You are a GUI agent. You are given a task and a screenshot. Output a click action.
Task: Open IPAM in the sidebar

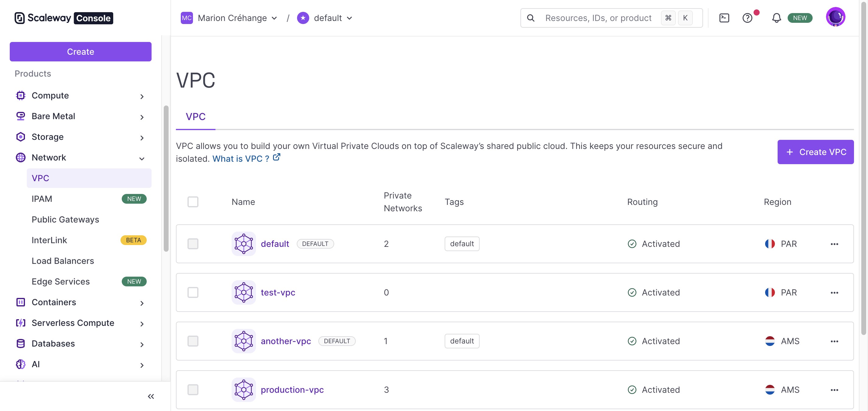pos(89,199)
